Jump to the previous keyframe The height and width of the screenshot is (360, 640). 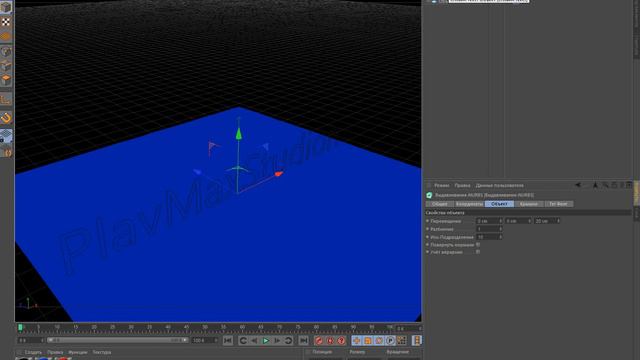click(x=243, y=340)
